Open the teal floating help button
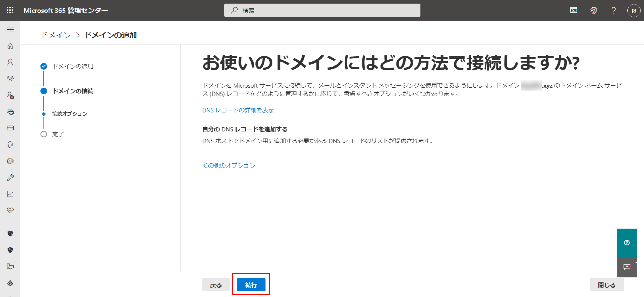Viewport: 644px width, 297px height. 627,242
